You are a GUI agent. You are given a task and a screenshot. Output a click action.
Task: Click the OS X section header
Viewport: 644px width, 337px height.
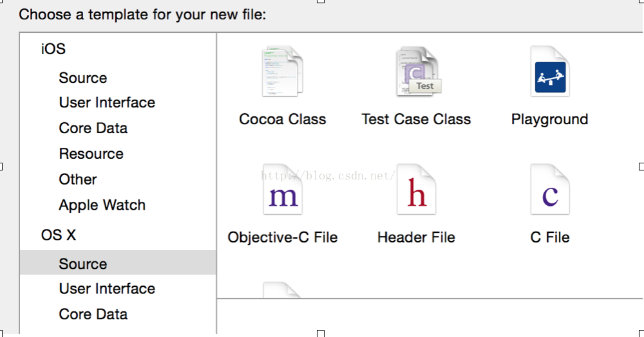pos(59,235)
